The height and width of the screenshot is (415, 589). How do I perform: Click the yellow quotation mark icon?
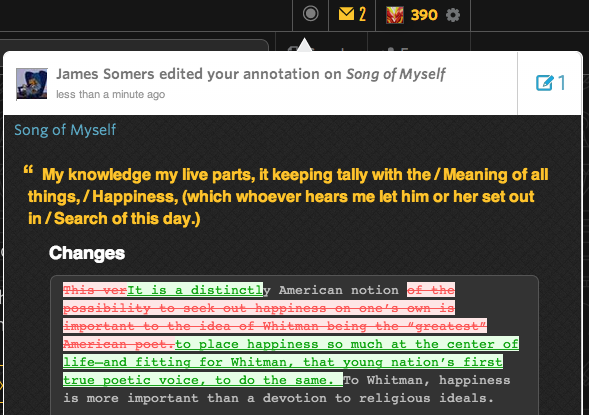(x=29, y=170)
